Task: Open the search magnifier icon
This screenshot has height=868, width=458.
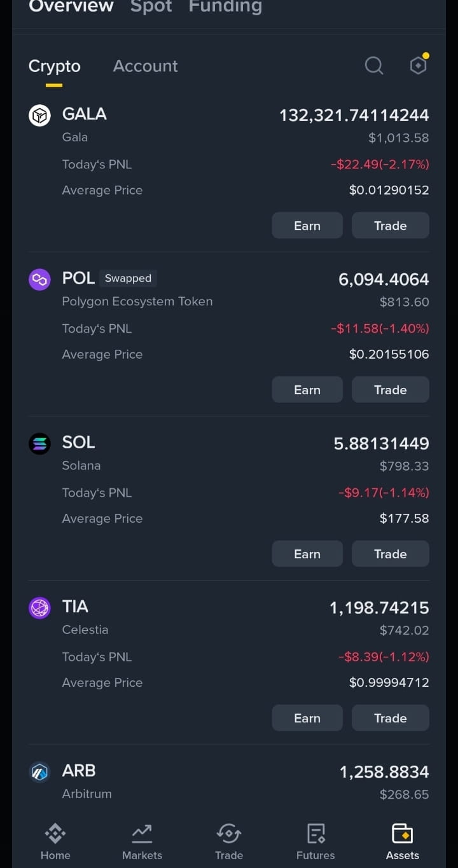Action: pos(374,65)
